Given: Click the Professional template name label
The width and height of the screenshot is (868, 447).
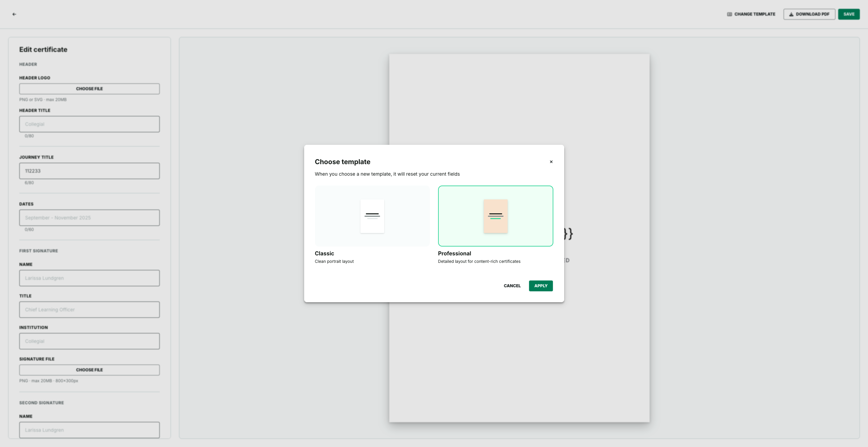Looking at the screenshot, I should tap(454, 253).
